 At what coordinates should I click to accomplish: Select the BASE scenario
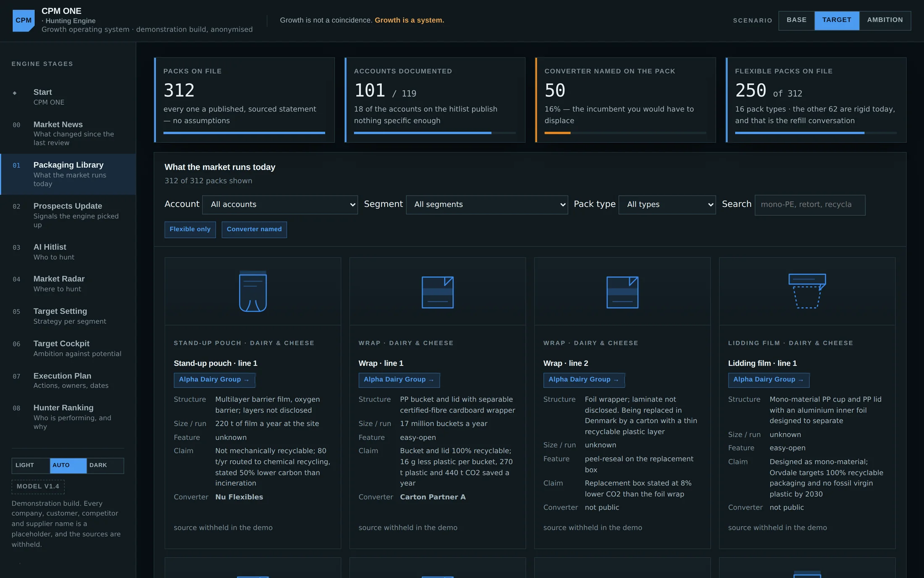[x=796, y=20]
